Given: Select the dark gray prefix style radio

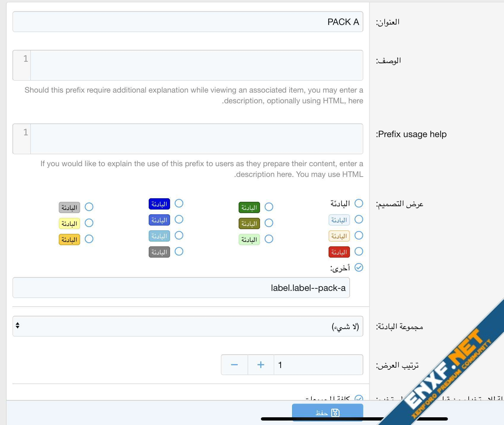Looking at the screenshot, I should pos(179,251).
